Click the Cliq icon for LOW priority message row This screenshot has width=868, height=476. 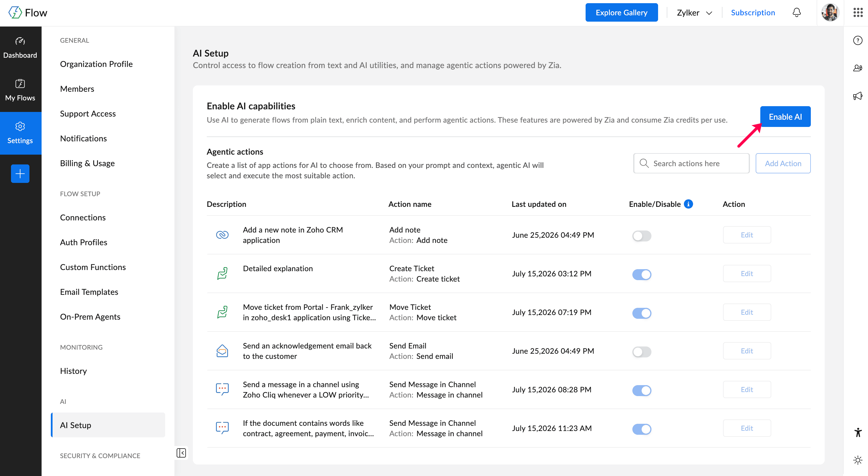pyautogui.click(x=222, y=389)
